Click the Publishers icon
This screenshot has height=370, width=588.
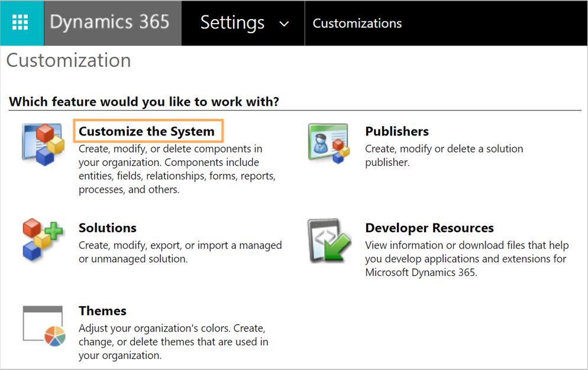click(329, 143)
